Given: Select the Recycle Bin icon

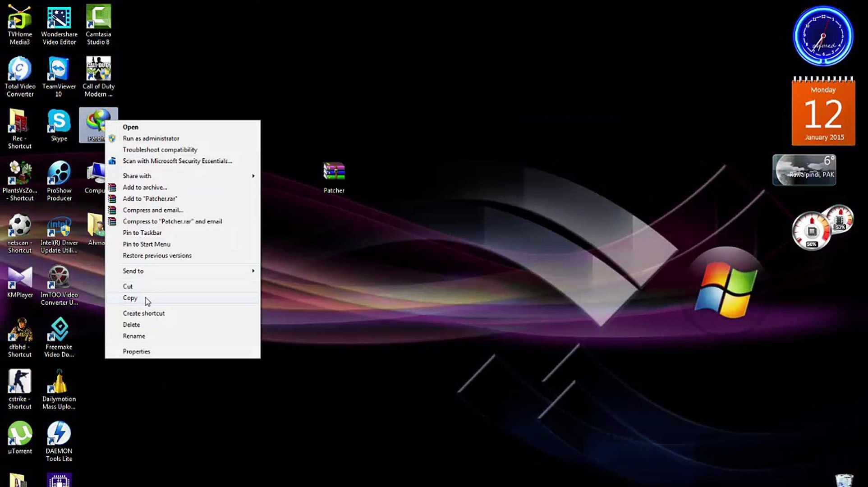Looking at the screenshot, I should [x=844, y=480].
